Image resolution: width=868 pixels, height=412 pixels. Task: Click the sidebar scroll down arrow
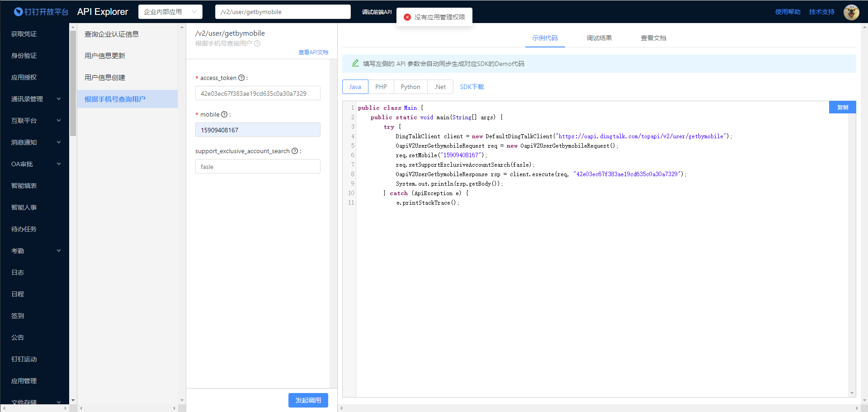(73, 400)
